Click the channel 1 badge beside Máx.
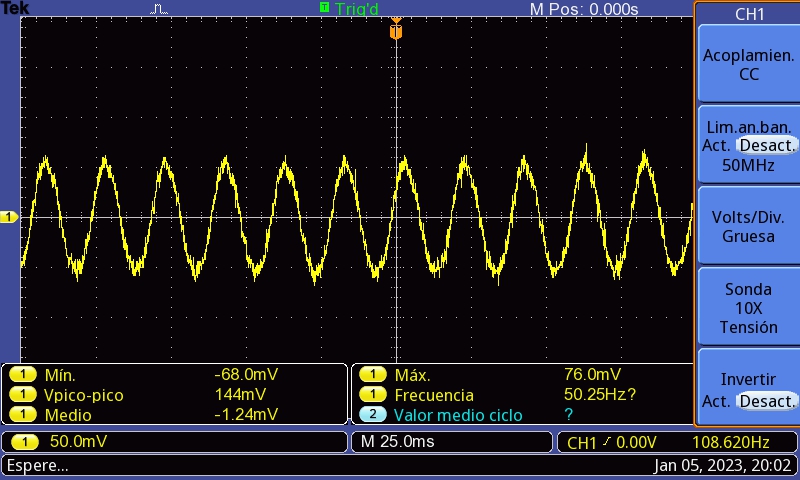 pos(372,375)
